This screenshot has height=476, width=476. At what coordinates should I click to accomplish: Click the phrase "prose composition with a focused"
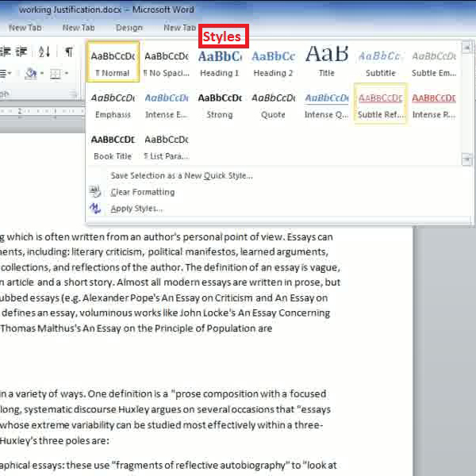(x=251, y=393)
